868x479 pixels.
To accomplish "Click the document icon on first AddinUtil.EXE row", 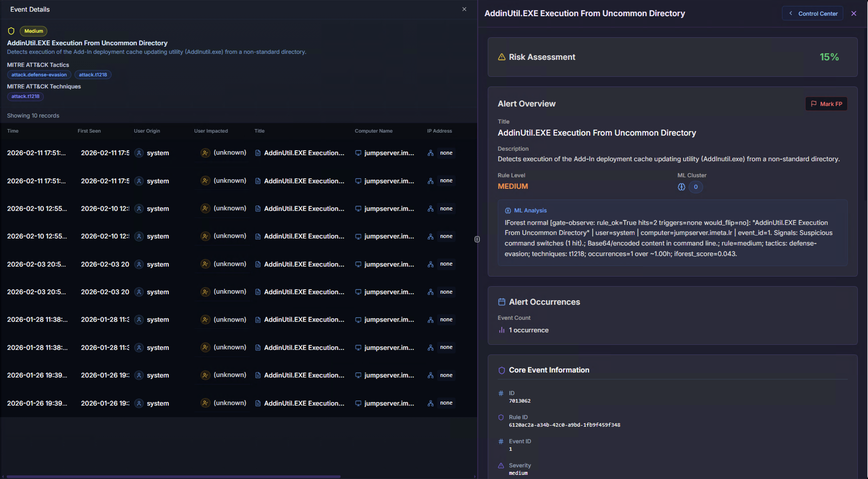I will point(258,153).
